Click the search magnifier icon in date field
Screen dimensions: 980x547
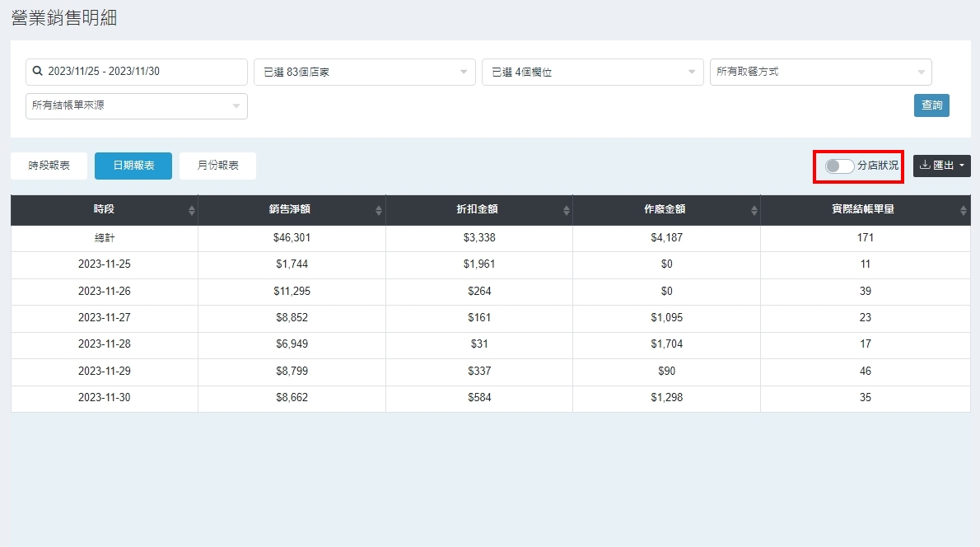(37, 72)
